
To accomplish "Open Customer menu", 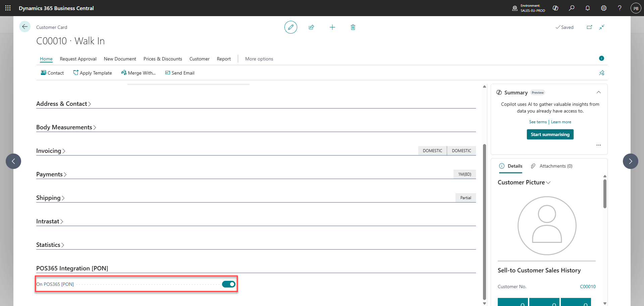I will point(200,59).
